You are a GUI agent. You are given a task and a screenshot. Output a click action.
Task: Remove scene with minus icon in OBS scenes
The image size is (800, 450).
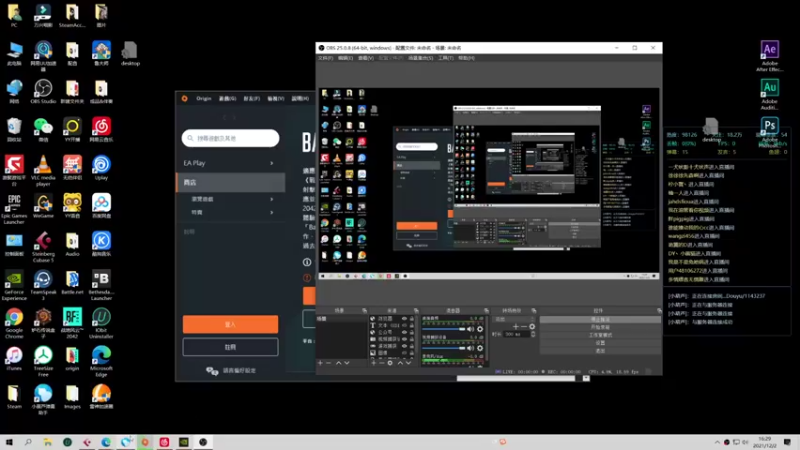coord(329,363)
